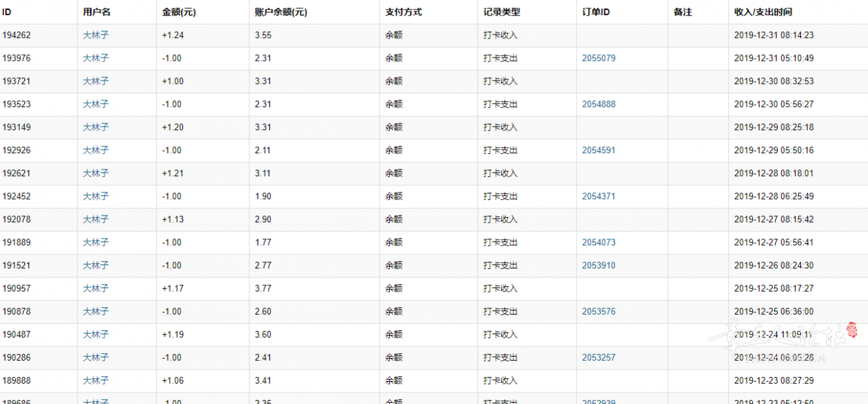The image size is (868, 404).
Task: Open order ID link 2053576
Action: 599,312
